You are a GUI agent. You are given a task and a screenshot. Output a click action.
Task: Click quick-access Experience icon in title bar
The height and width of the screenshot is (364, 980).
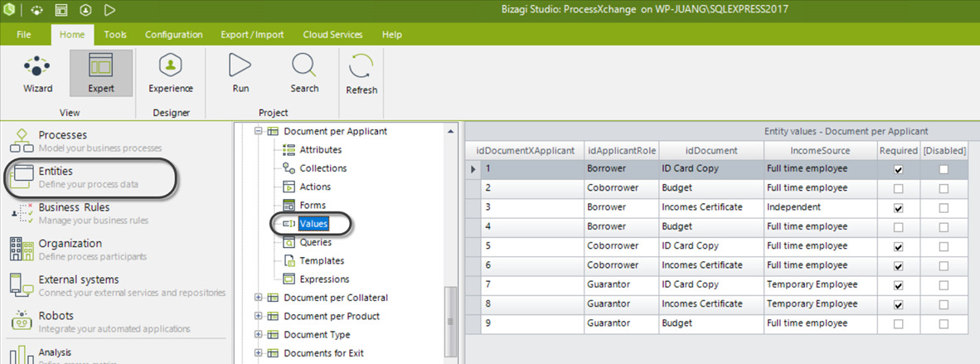(85, 9)
